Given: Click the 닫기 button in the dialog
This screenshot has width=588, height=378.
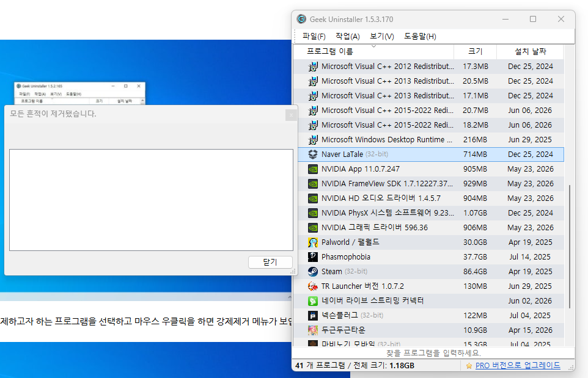Looking at the screenshot, I should pyautogui.click(x=270, y=262).
